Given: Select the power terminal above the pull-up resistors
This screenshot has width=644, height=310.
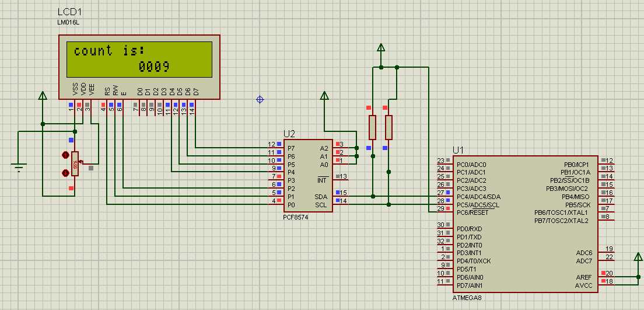Looking at the screenshot, I should [381, 48].
